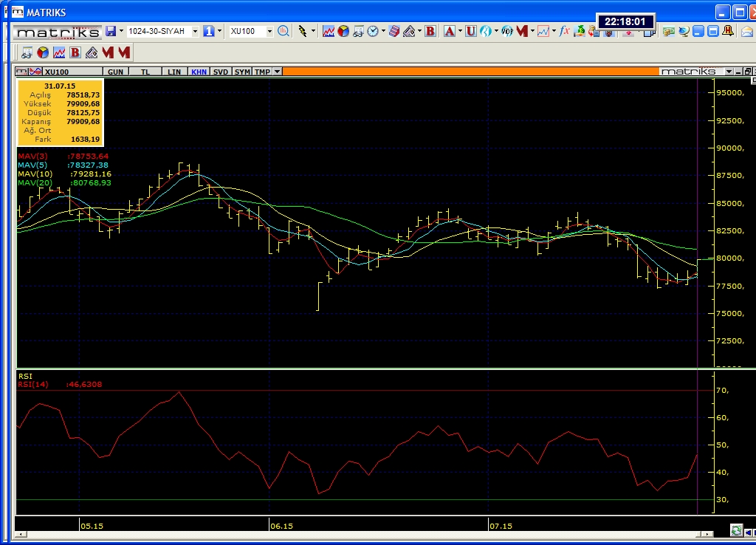Toggle the LIN scale button

point(174,72)
